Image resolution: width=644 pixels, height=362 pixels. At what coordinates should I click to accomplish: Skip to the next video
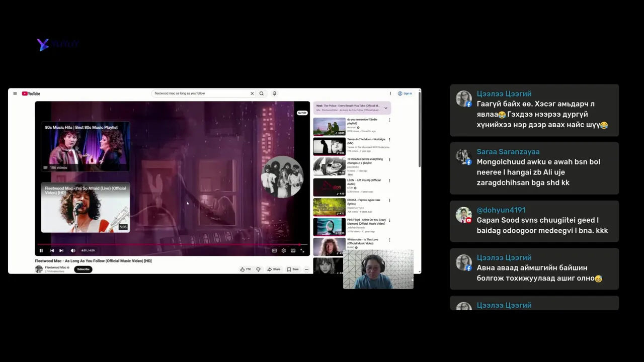point(61,250)
